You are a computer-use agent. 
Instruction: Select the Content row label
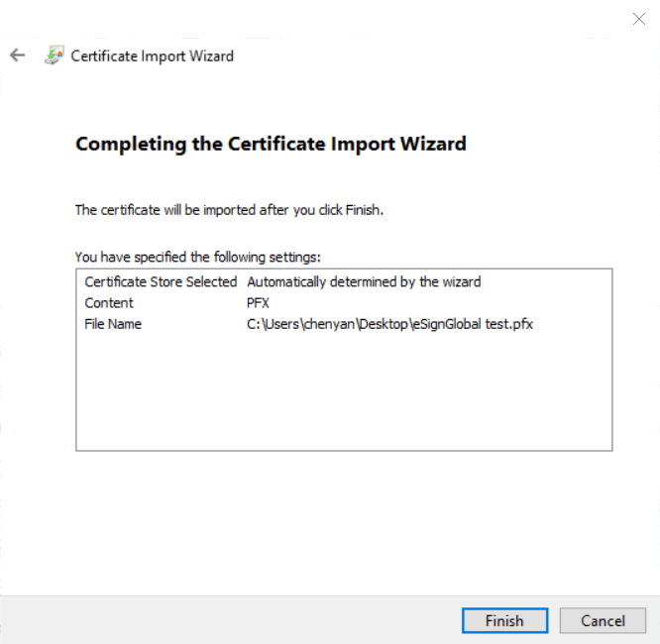(109, 303)
